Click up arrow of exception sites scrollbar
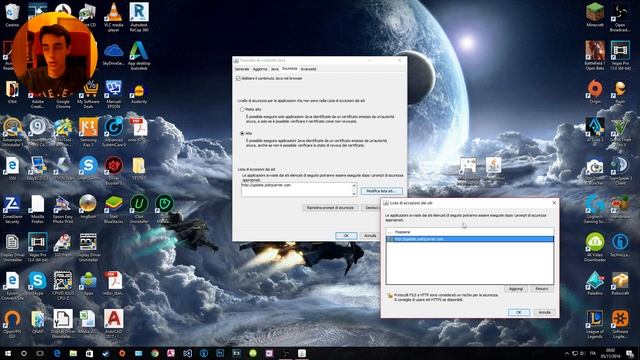 [354, 185]
